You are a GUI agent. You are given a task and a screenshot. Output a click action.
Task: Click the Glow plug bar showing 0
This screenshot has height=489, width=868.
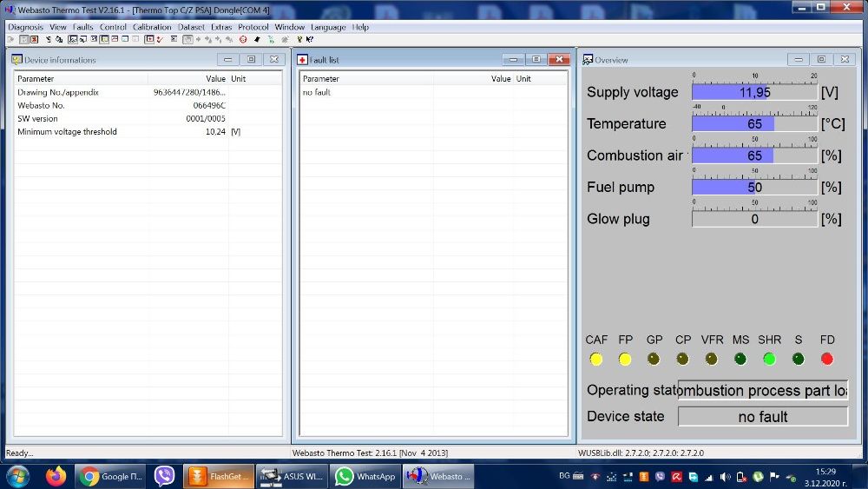pyautogui.click(x=754, y=219)
